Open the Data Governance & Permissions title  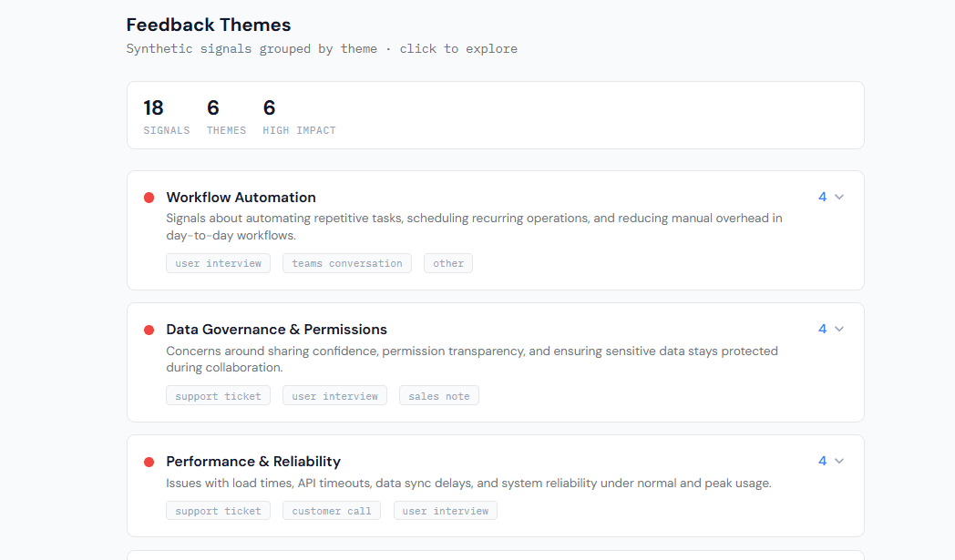[x=276, y=330]
